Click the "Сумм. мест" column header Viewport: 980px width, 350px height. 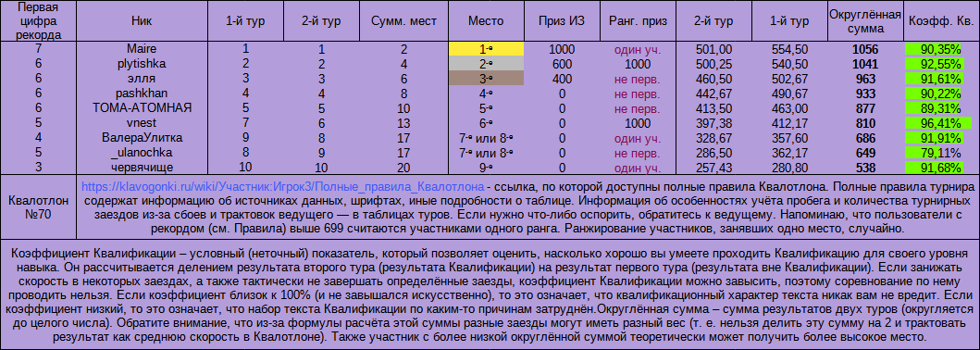coord(404,21)
